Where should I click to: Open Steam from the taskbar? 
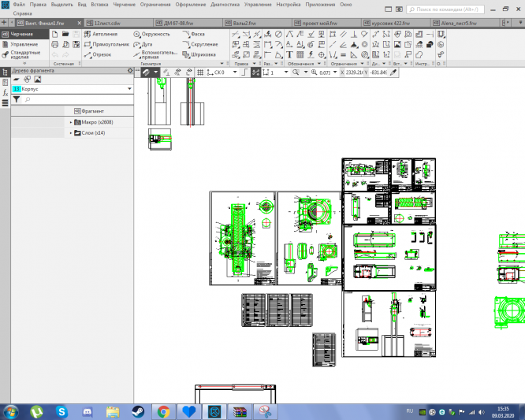click(138, 412)
